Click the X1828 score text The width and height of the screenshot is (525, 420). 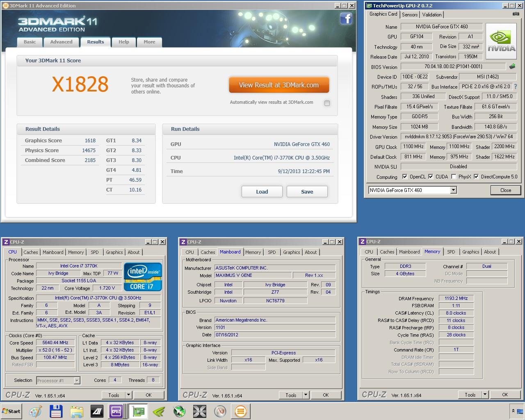click(x=80, y=84)
